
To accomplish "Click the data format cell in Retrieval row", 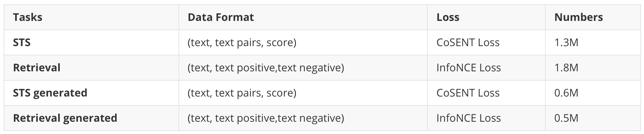I will (265, 68).
